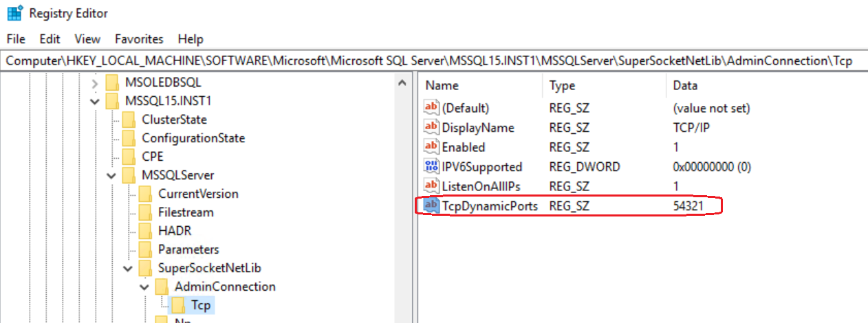
Task: Click the Registry Editor title bar icon
Action: 14,12
